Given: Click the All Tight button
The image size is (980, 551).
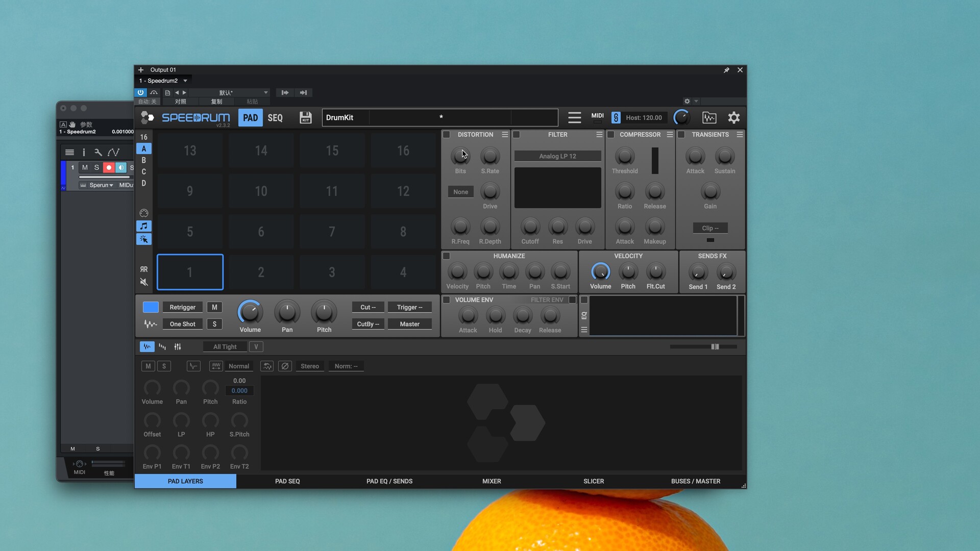Looking at the screenshot, I should (225, 347).
